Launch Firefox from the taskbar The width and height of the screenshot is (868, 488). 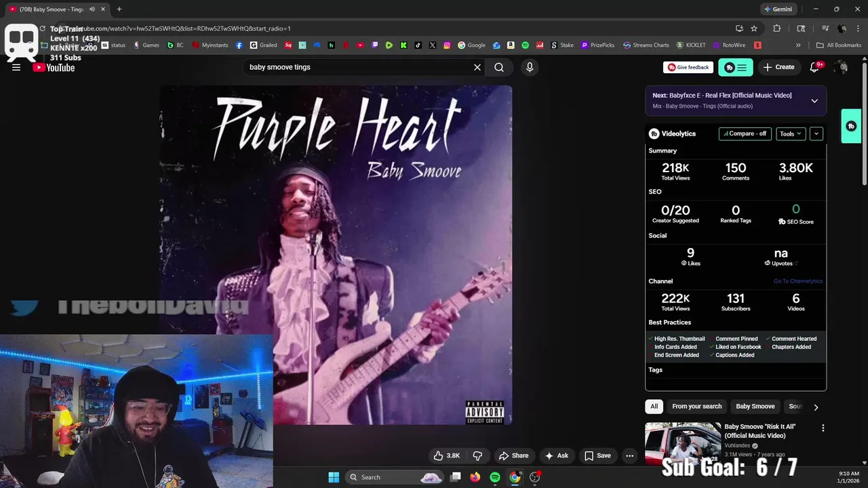click(x=475, y=477)
